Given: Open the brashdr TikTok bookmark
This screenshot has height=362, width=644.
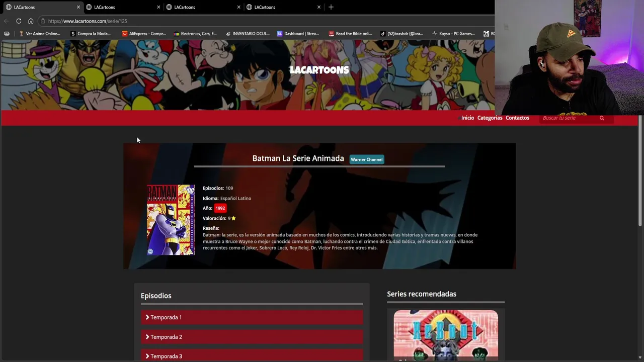Looking at the screenshot, I should click(x=401, y=34).
